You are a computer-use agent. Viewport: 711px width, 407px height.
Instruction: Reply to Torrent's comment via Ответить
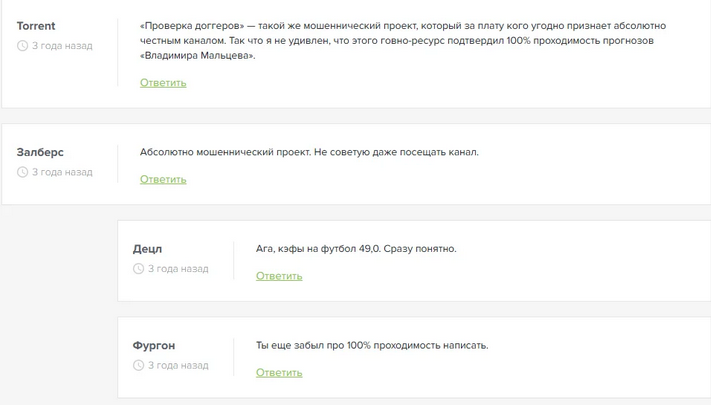(163, 83)
